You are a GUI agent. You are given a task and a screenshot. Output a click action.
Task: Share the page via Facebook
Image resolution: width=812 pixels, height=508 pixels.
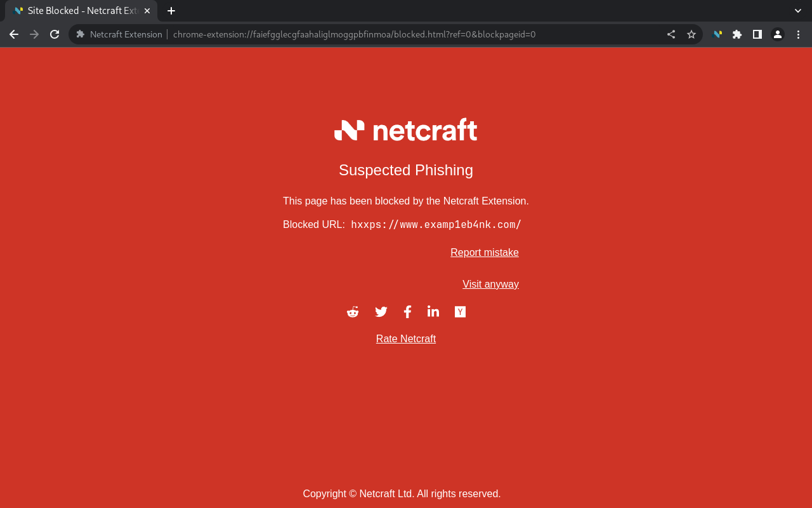coord(407,311)
